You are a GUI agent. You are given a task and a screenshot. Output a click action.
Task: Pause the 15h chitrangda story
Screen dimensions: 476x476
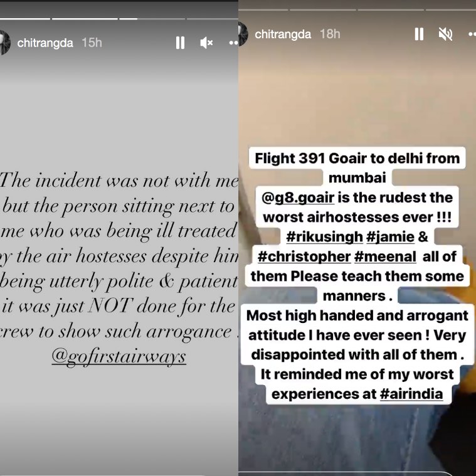[180, 43]
